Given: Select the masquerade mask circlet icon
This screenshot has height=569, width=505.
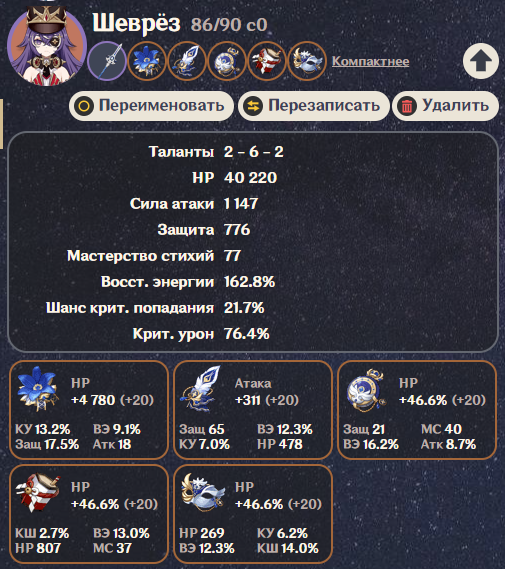Looking at the screenshot, I should coord(307,61).
